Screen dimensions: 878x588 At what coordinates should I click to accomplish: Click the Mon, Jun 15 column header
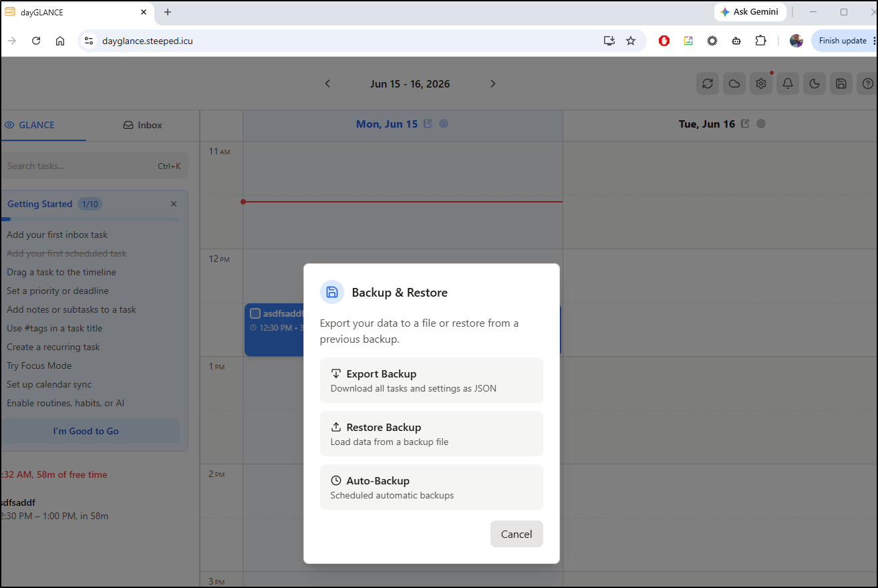(403, 124)
